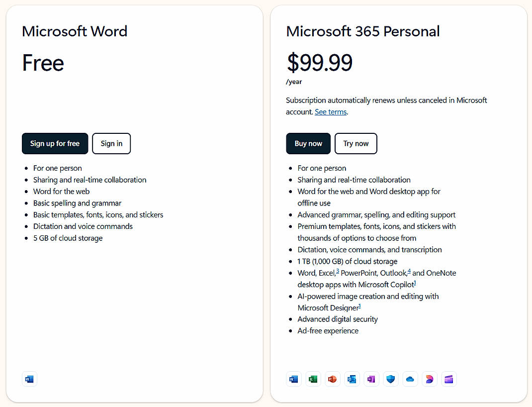Open the PowerPoint icon
The image size is (532, 407).
point(332,379)
